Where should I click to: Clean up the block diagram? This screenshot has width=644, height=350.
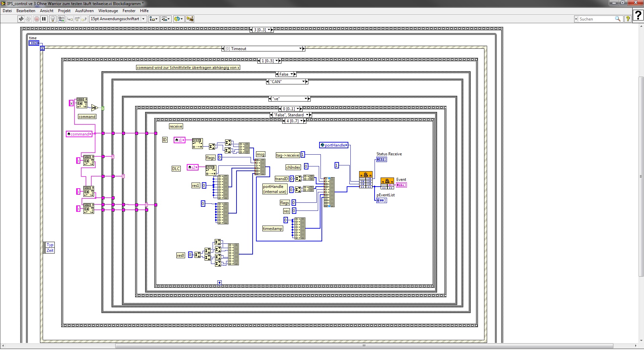click(190, 19)
